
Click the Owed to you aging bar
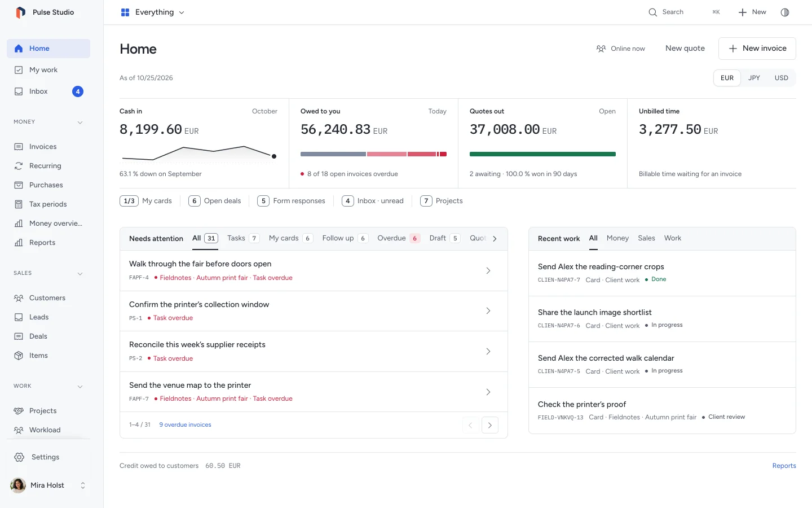click(x=373, y=154)
